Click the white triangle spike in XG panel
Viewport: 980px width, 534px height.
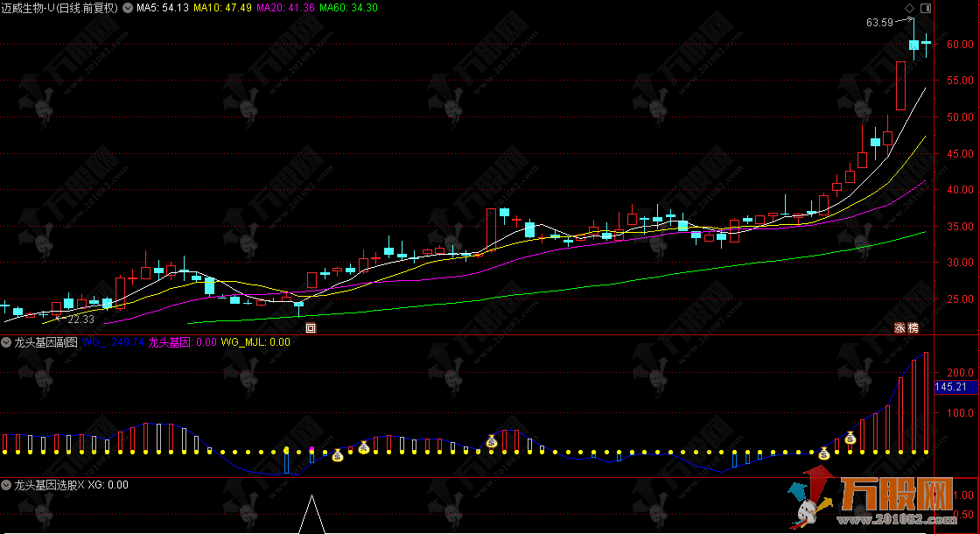coord(312,516)
